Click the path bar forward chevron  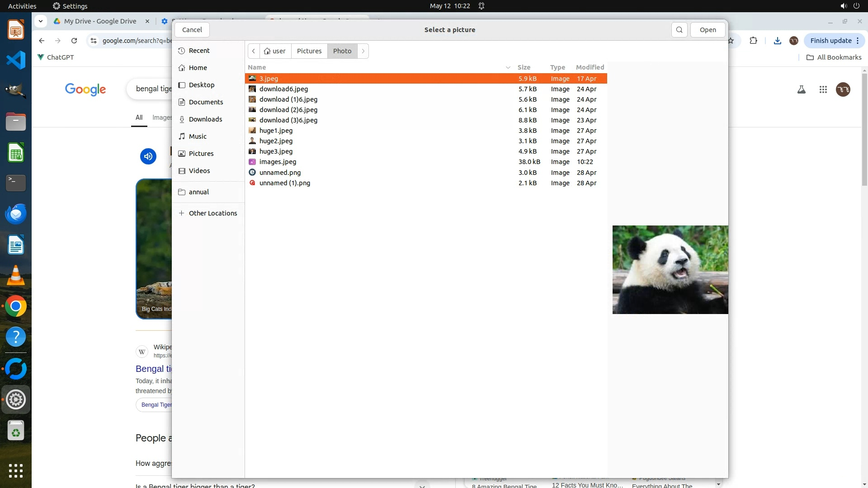pyautogui.click(x=363, y=51)
